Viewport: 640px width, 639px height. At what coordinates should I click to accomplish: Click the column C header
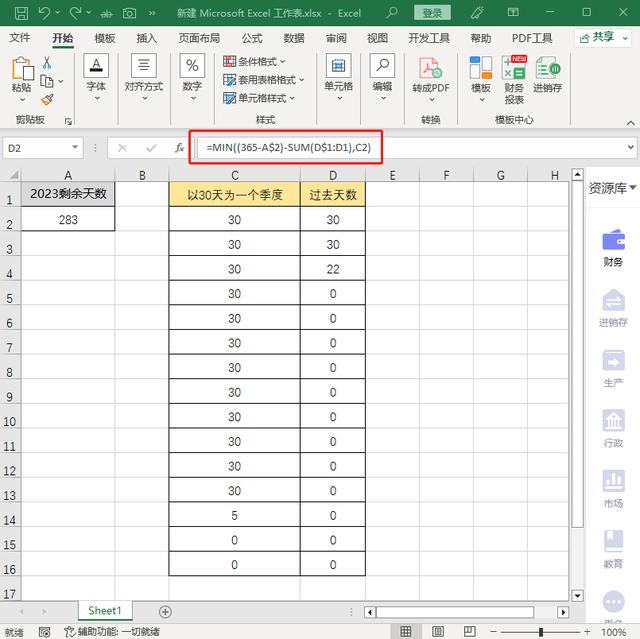(x=235, y=175)
